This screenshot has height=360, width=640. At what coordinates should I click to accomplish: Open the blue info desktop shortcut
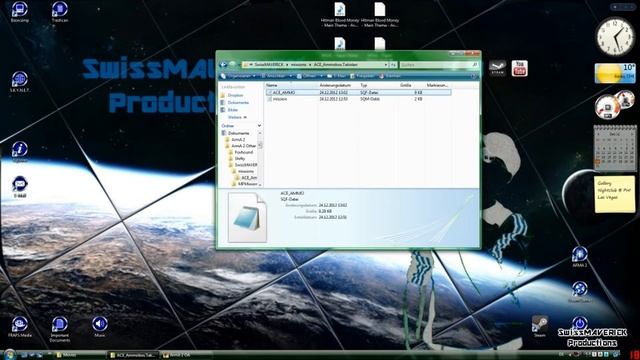tap(19, 149)
